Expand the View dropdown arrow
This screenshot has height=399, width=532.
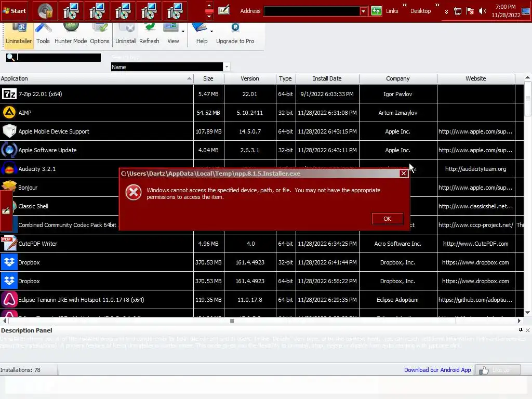pos(183,31)
